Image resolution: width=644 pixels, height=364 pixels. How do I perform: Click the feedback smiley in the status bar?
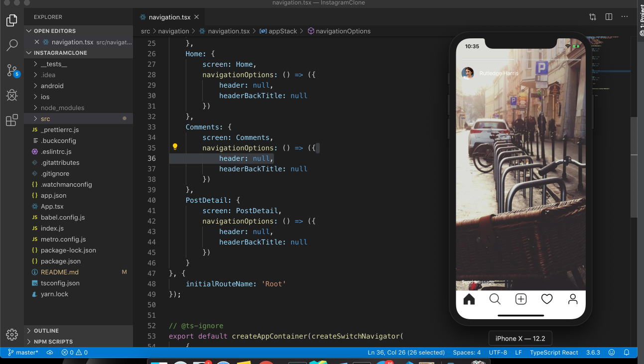[612, 352]
